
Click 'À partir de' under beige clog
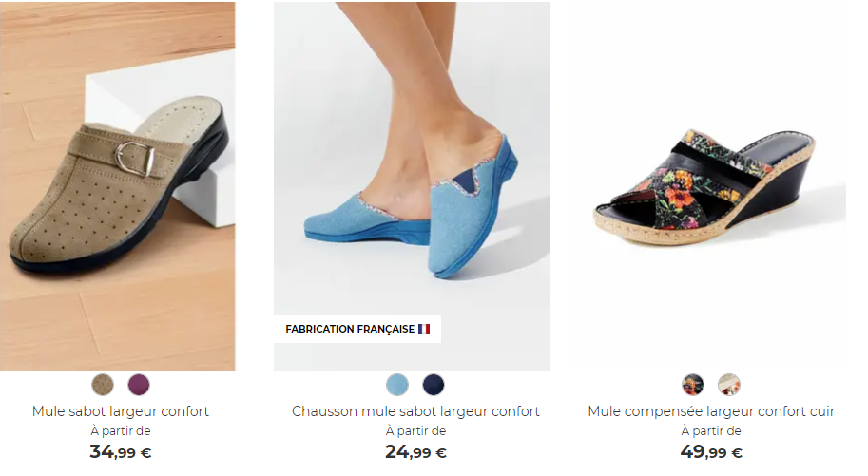(121, 431)
